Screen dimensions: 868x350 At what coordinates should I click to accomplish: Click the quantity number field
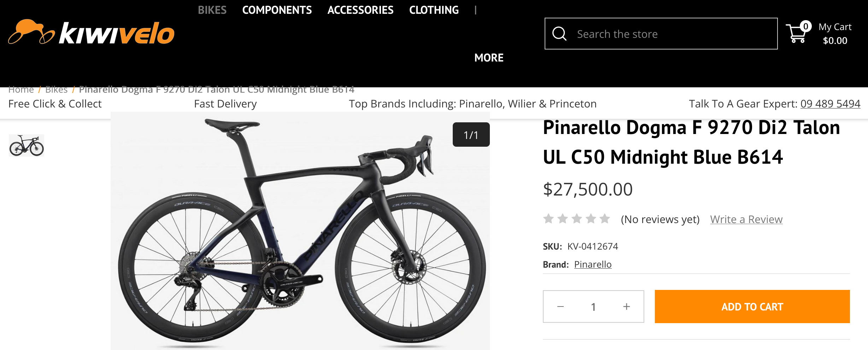point(593,307)
